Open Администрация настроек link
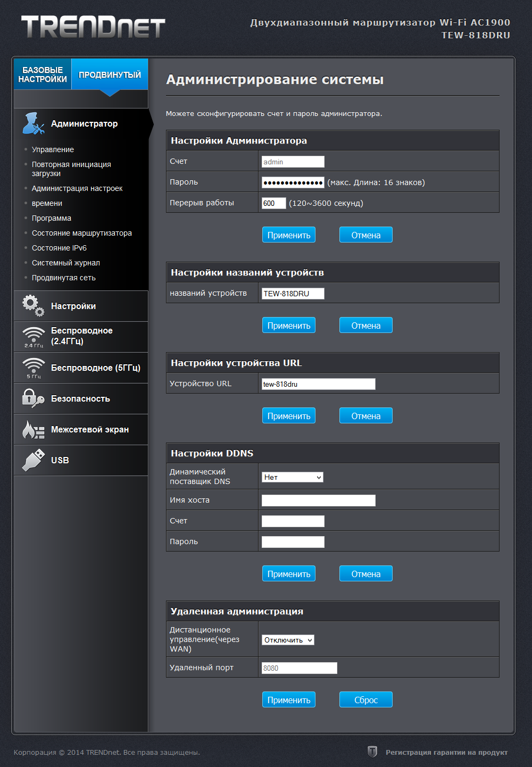 (77, 188)
